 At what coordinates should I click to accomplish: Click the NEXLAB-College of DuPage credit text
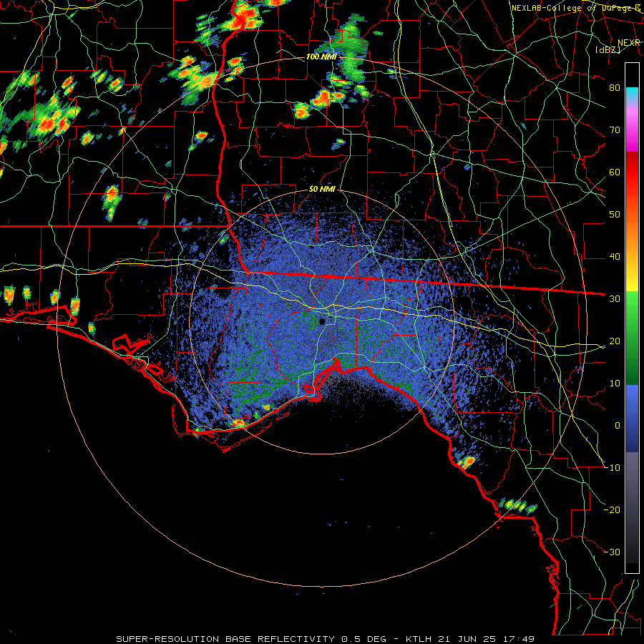click(x=576, y=8)
